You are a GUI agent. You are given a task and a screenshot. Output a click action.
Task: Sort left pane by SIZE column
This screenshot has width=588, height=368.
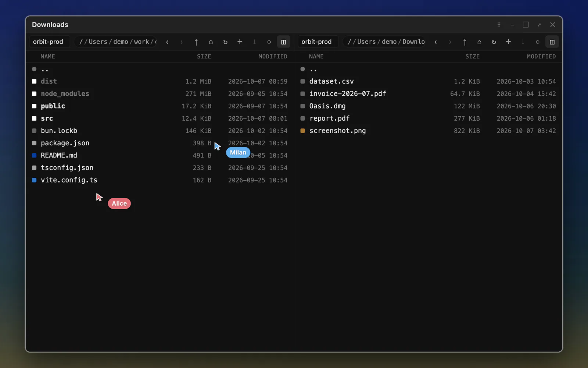(204, 56)
